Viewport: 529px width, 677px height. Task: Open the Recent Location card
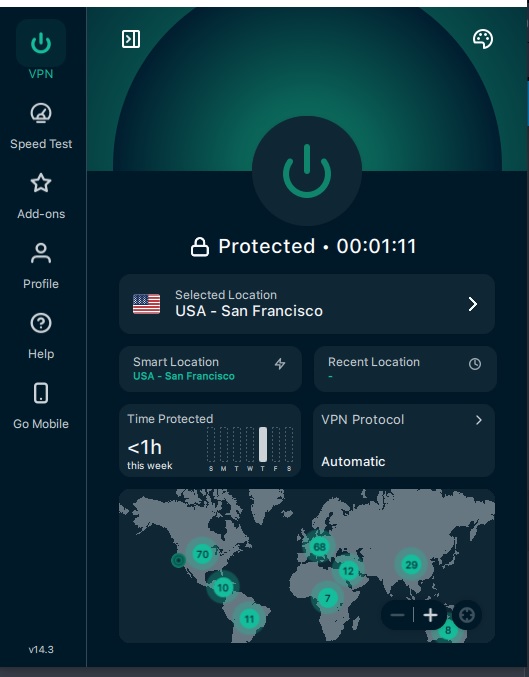click(x=405, y=369)
